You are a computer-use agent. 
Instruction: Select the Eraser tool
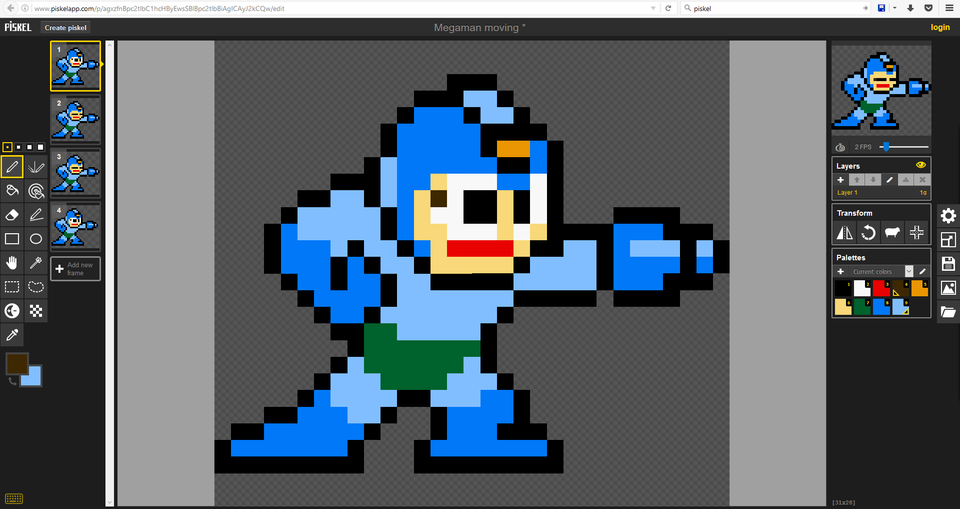click(12, 214)
